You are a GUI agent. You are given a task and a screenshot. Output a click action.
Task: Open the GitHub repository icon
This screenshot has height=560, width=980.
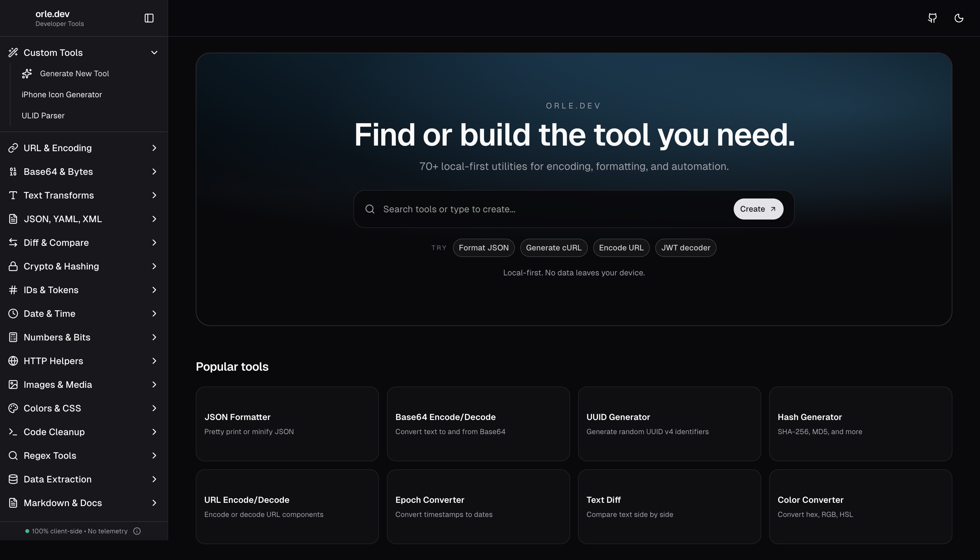click(932, 18)
